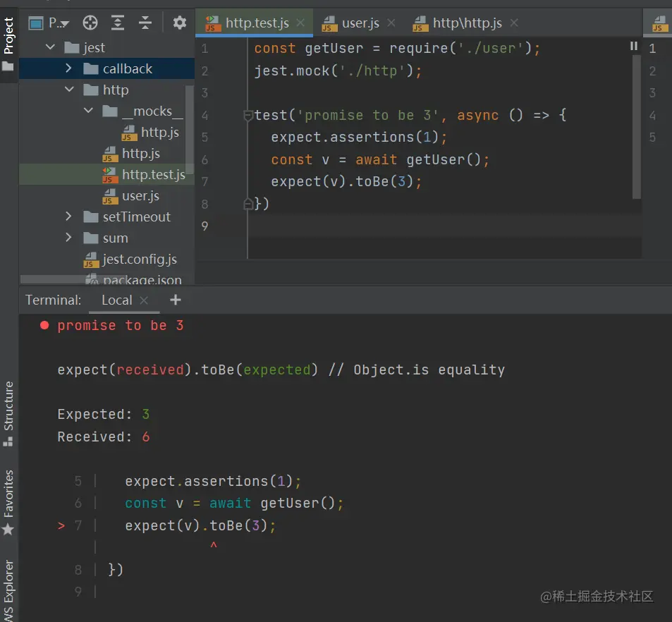
Task: Close the http.test.js editor tab
Action: coord(301,23)
